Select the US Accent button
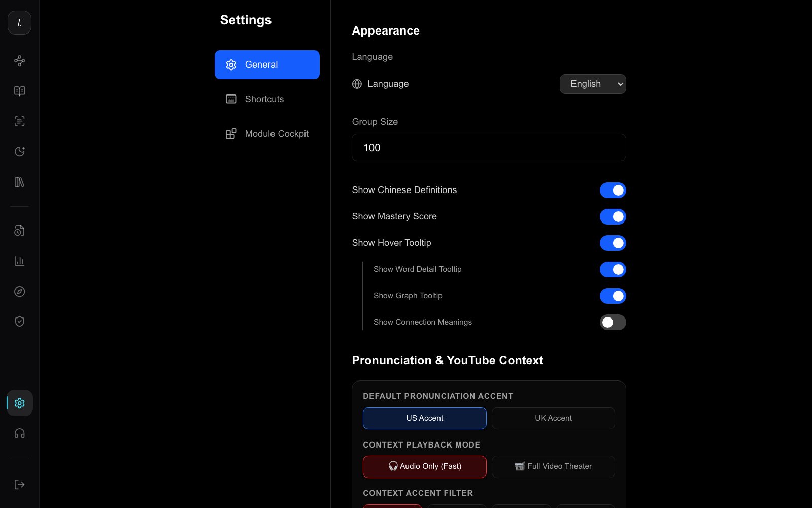Viewport: 812px width, 508px height. point(425,418)
